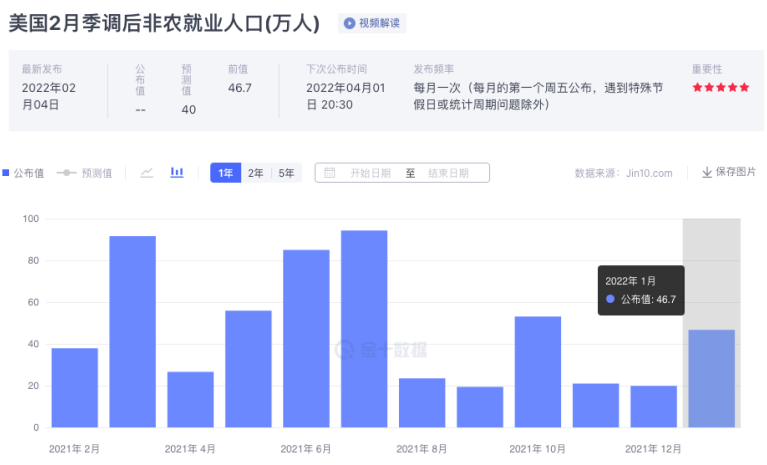Screen dimensions: 767x465
Task: Click the 2021年 2月 bar
Action: click(x=75, y=388)
